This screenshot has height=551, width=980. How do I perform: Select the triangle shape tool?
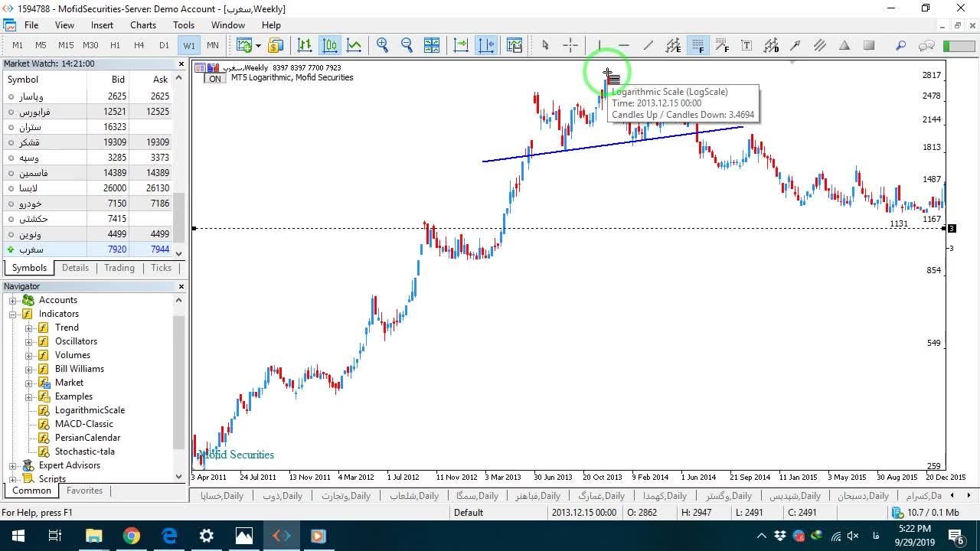(x=844, y=45)
